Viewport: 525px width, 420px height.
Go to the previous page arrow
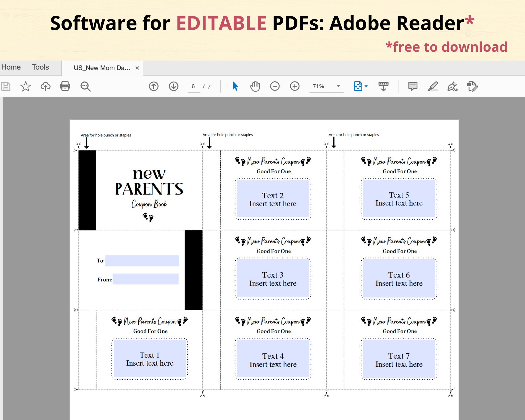(x=154, y=86)
